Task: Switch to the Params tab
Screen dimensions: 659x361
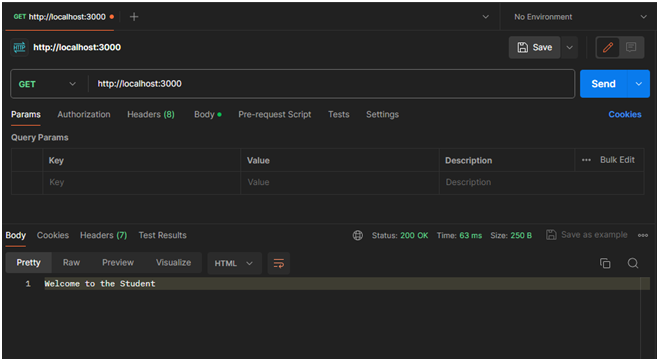Action: pos(26,114)
